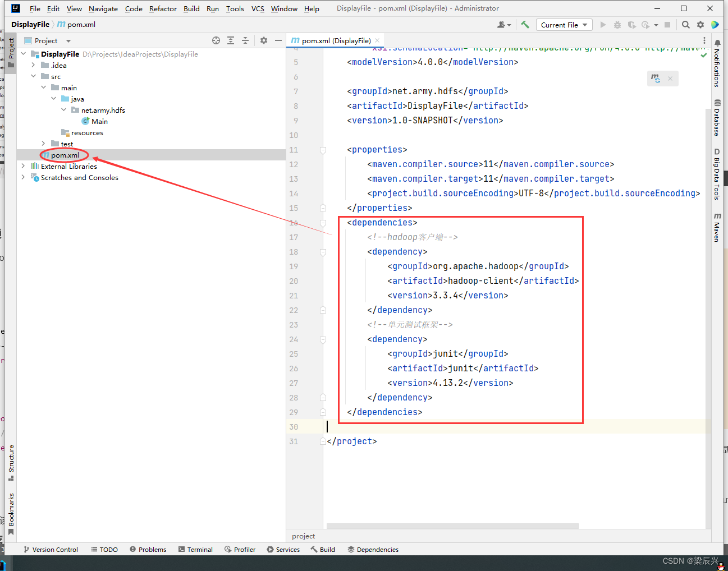The height and width of the screenshot is (571, 728).
Task: Click the Build Project hammer icon
Action: click(x=525, y=25)
